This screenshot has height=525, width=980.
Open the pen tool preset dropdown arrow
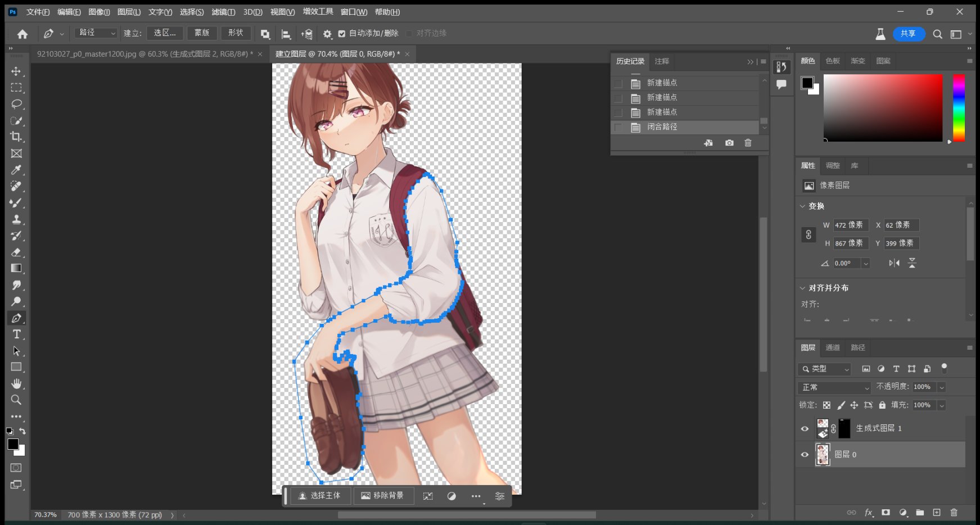point(62,34)
